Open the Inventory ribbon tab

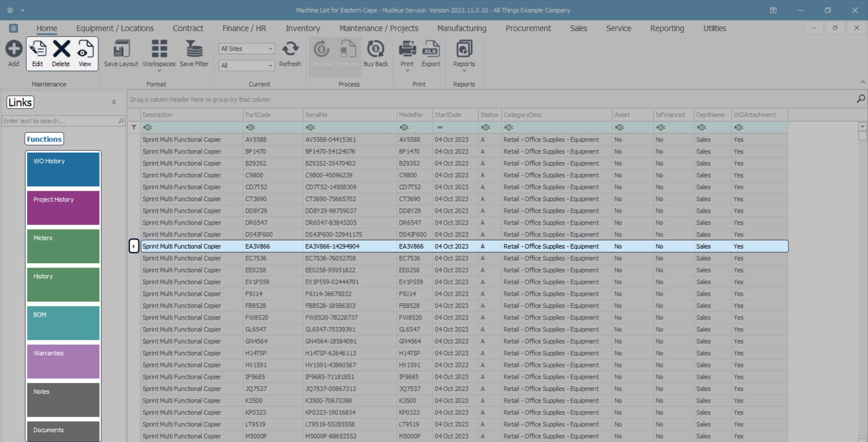click(x=302, y=28)
